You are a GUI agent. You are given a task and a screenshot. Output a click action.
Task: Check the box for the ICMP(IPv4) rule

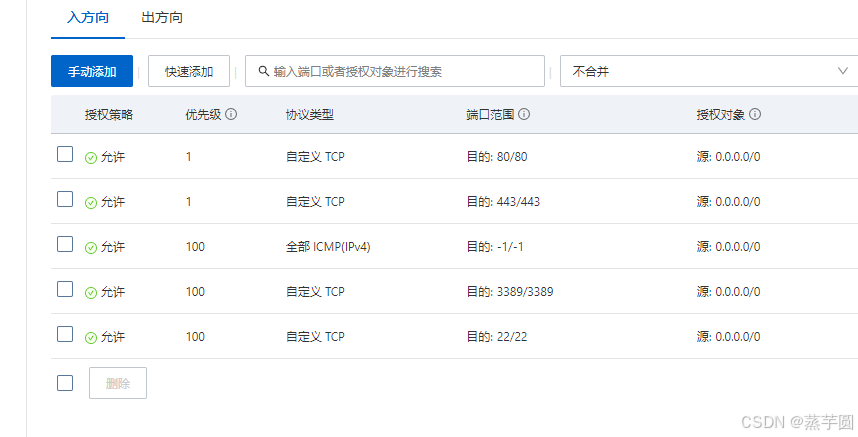(x=65, y=244)
